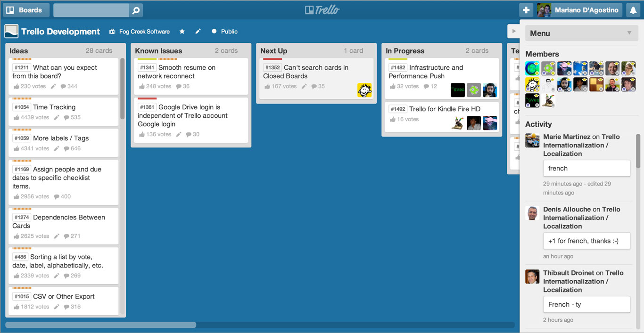Open the notifications bell icon
The height and width of the screenshot is (333, 644).
633,10
